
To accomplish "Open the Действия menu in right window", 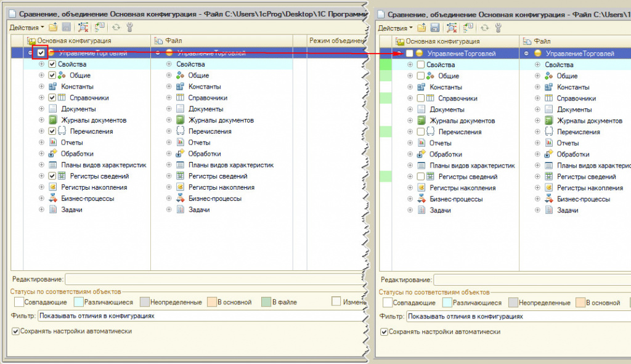I will point(395,28).
